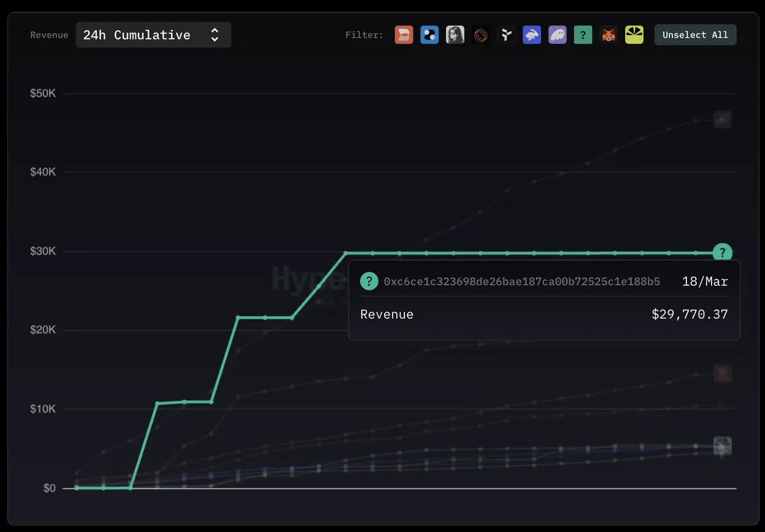Click the $40K axis label
The height and width of the screenshot is (532, 765).
[x=43, y=172]
